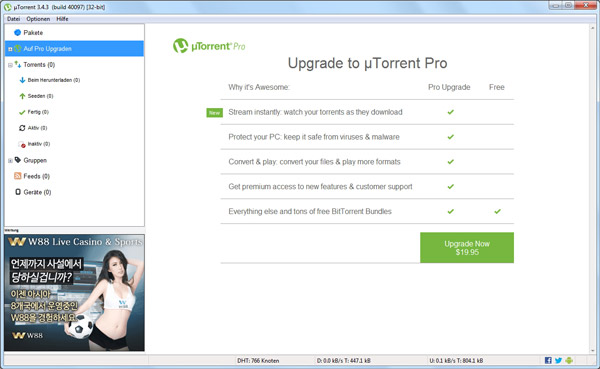Image resolution: width=600 pixels, height=369 pixels.
Task: Click the green New badge
Action: (214, 113)
